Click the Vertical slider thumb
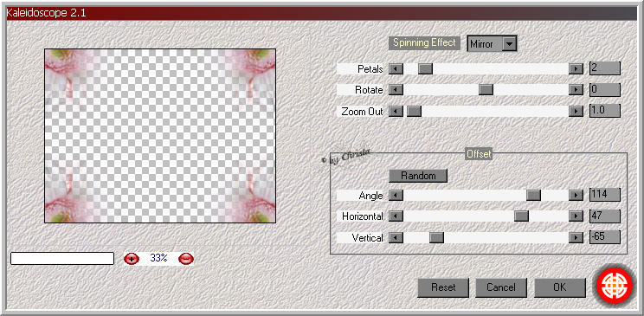This screenshot has width=644, height=316. coord(436,237)
